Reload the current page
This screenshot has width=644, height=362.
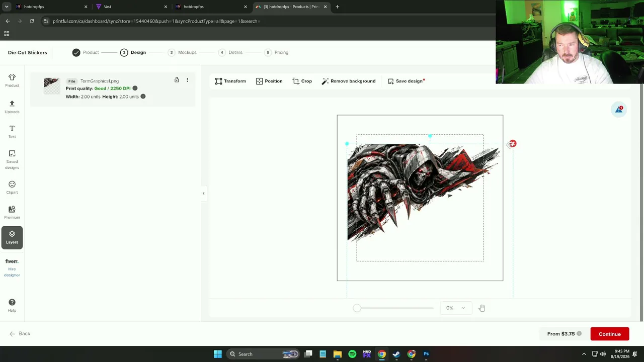[x=32, y=21]
